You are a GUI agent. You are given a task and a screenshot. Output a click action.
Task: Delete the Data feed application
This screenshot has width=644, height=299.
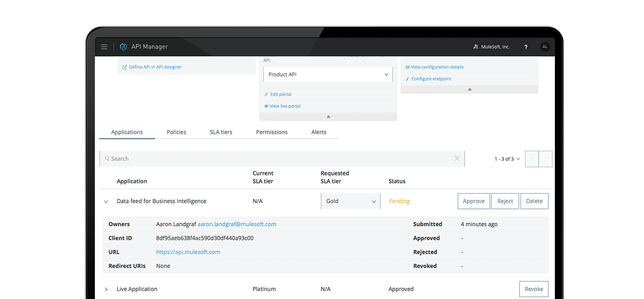click(534, 201)
